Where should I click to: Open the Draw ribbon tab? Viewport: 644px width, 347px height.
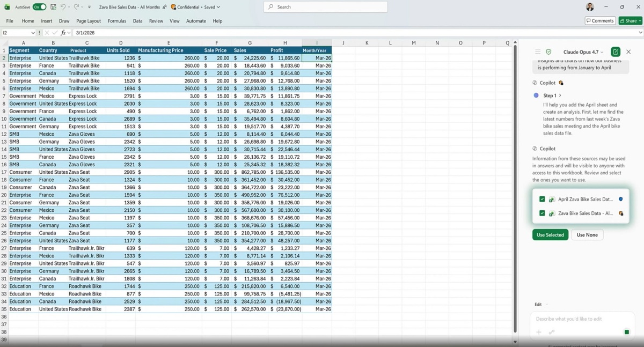coord(64,21)
